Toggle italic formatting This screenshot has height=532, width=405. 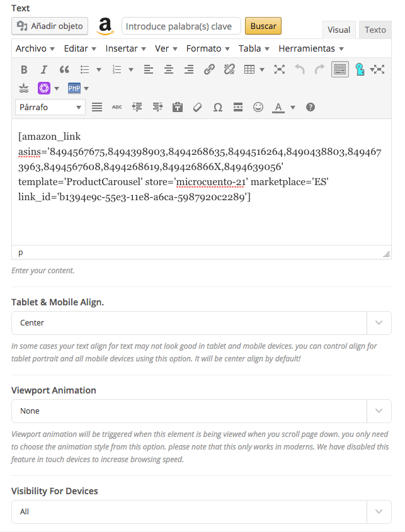[44, 69]
